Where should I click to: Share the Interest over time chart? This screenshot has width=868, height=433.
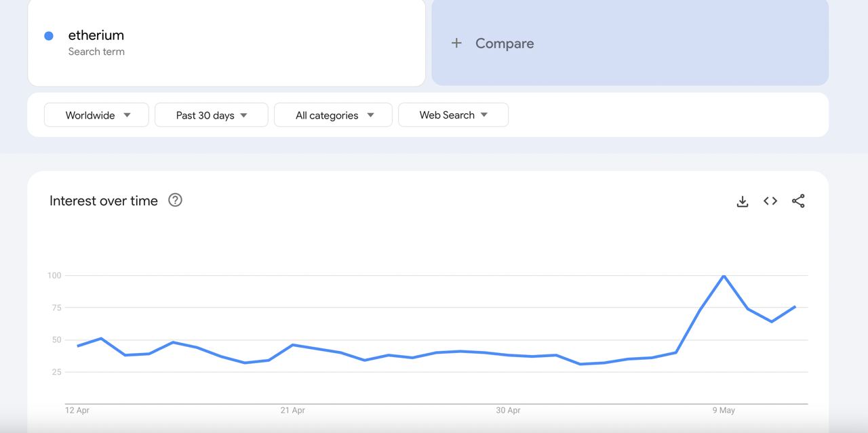[798, 201]
